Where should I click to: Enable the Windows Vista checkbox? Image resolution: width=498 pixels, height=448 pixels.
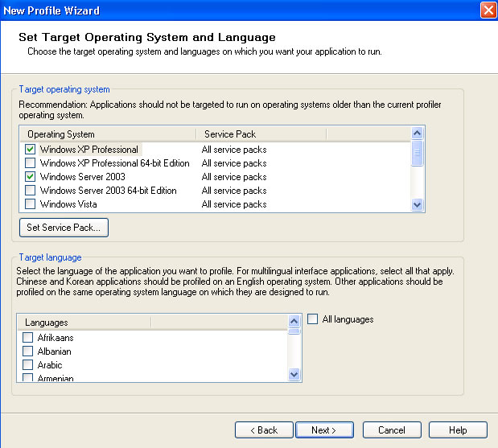tap(31, 203)
